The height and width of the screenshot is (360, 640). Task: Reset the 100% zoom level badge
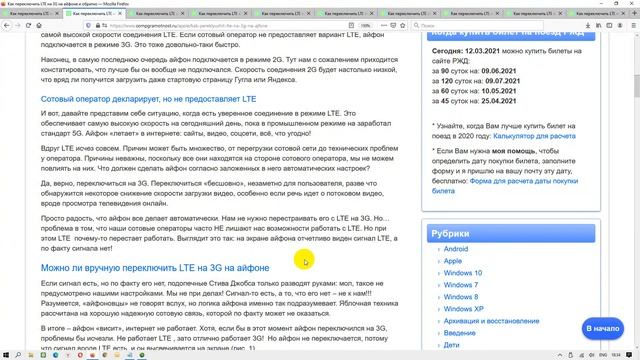point(365,25)
